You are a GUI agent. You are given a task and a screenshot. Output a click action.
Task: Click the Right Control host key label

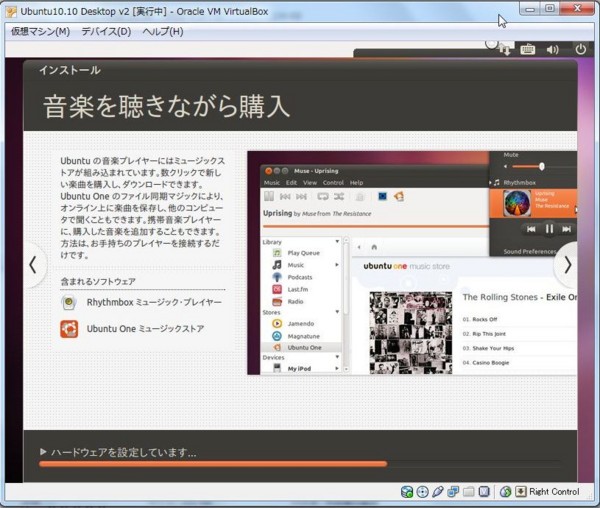pos(554,492)
